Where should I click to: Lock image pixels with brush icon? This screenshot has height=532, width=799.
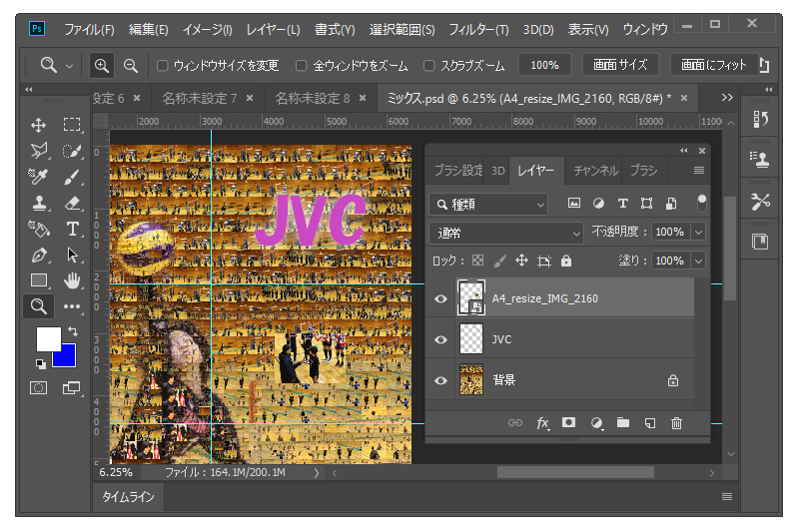(x=500, y=261)
